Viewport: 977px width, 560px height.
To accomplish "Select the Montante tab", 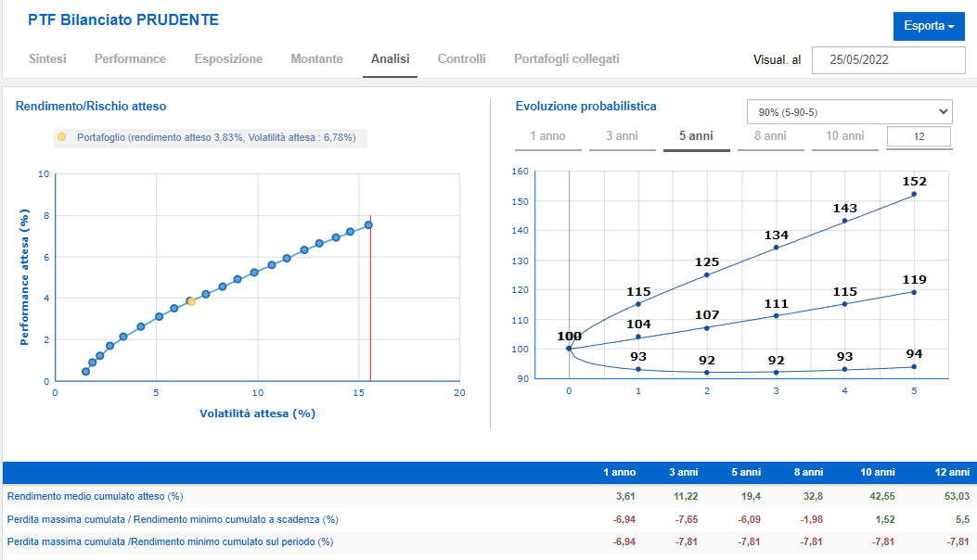I will coord(316,58).
